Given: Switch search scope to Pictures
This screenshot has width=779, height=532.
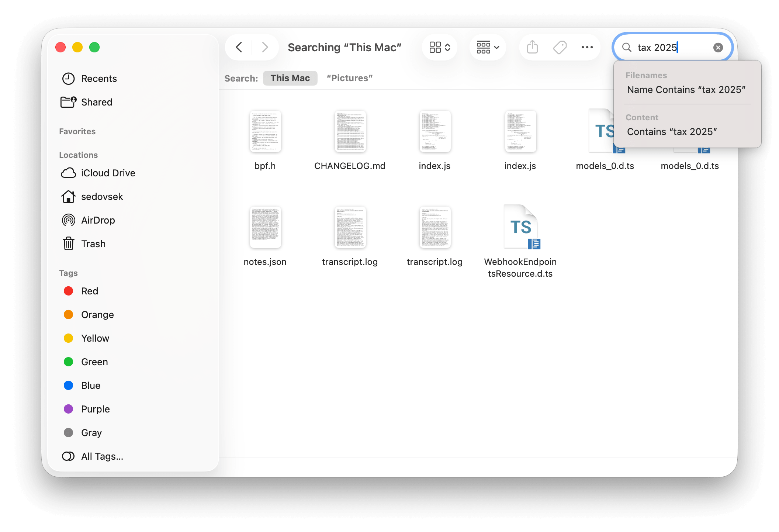Looking at the screenshot, I should click(x=349, y=78).
